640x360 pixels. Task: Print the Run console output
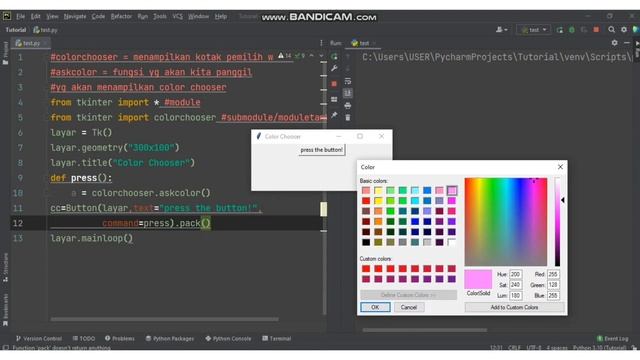pos(348,106)
